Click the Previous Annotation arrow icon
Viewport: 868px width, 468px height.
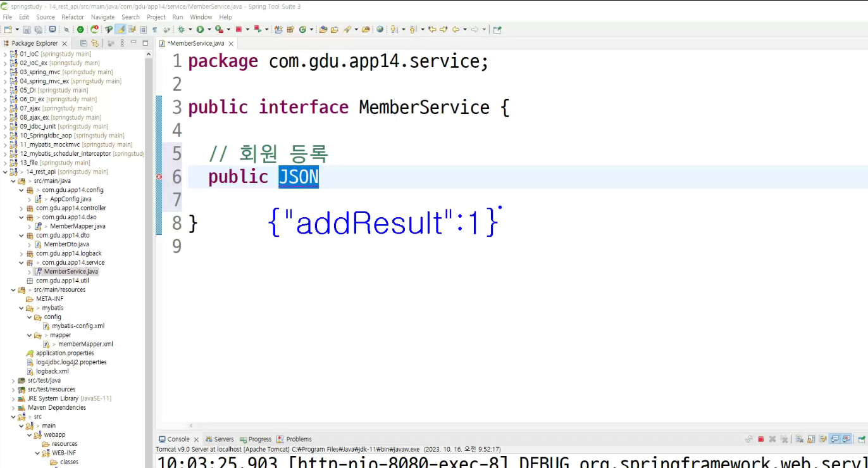pos(413,29)
